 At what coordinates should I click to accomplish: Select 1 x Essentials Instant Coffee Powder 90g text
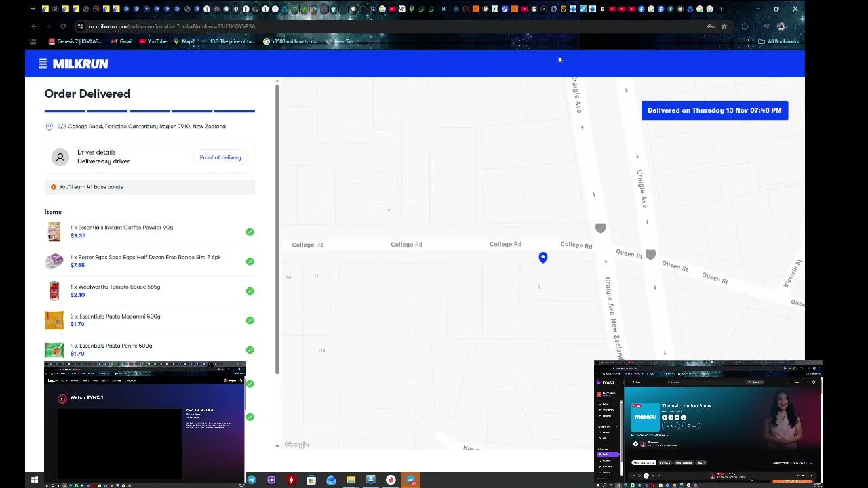121,228
